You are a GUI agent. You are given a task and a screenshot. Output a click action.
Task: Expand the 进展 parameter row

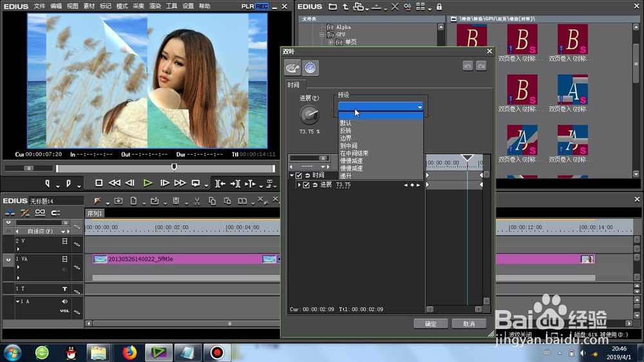point(299,186)
